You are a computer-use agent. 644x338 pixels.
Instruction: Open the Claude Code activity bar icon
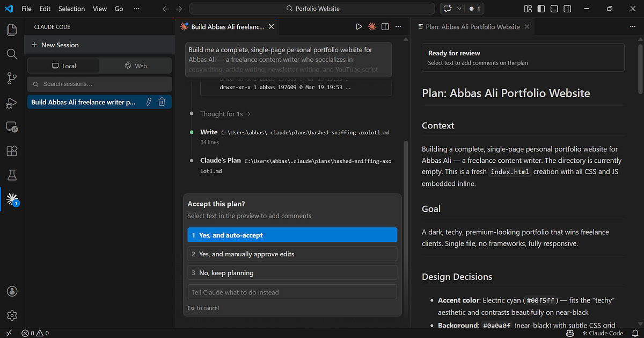pyautogui.click(x=12, y=199)
